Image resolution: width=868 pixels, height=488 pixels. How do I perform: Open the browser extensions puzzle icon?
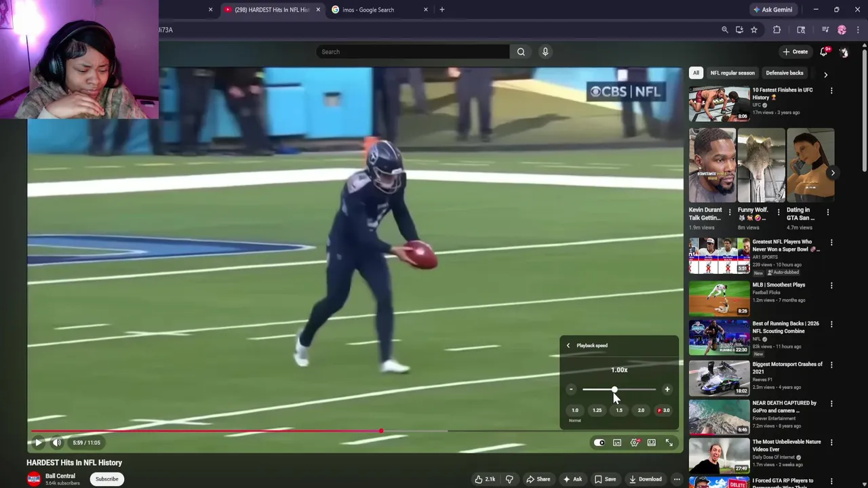(x=777, y=30)
